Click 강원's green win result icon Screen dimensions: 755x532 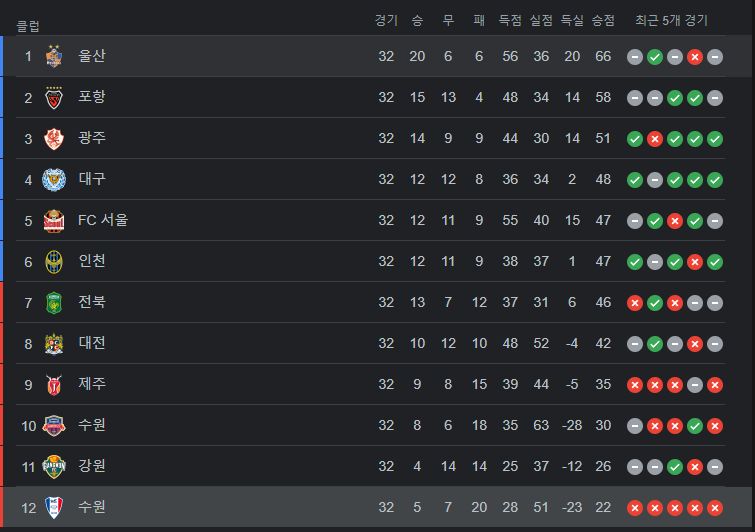coord(675,467)
